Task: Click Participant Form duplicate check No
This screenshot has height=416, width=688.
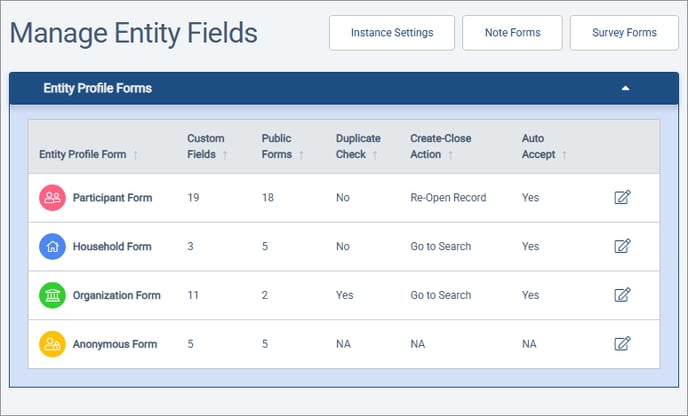Action: (343, 197)
